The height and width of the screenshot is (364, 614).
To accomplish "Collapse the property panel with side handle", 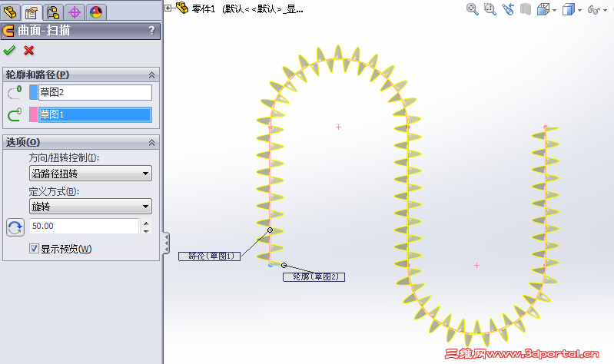I will pos(167,243).
